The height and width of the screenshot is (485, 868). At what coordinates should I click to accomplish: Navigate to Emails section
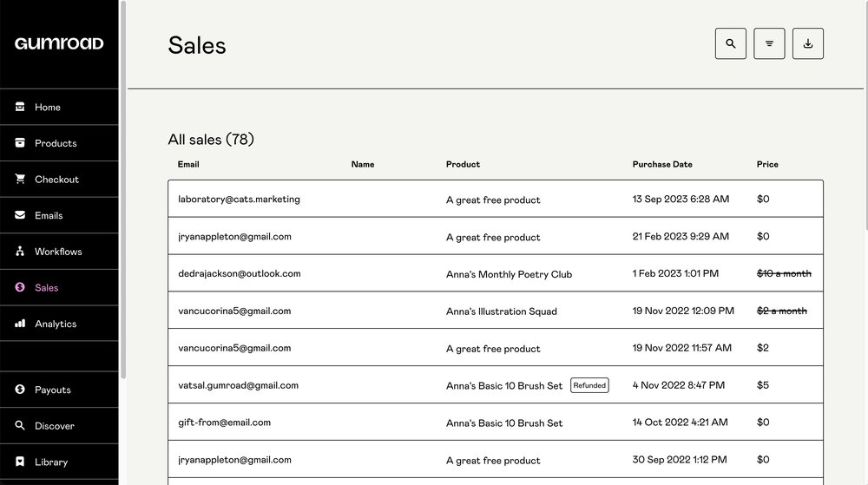59,215
